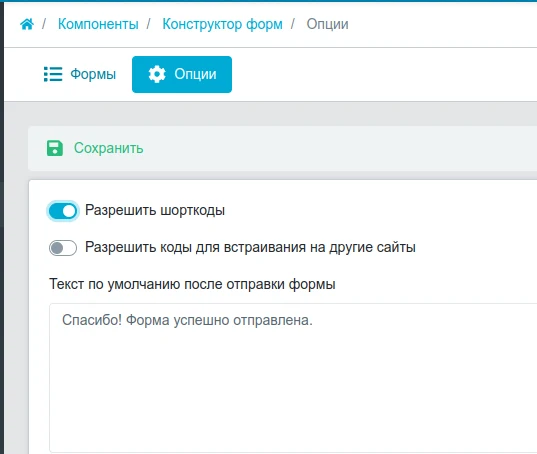Focus the default after-submit text area
The width and height of the screenshot is (537, 454).
click(x=293, y=377)
